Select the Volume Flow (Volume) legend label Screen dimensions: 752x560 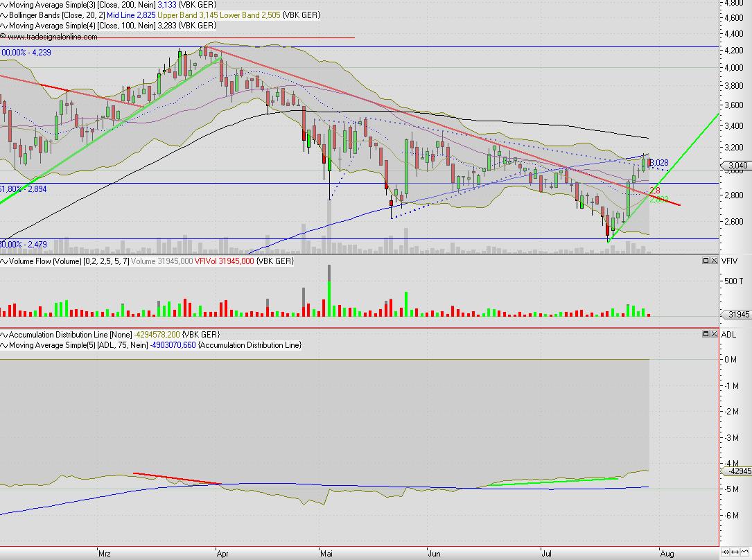point(69,261)
